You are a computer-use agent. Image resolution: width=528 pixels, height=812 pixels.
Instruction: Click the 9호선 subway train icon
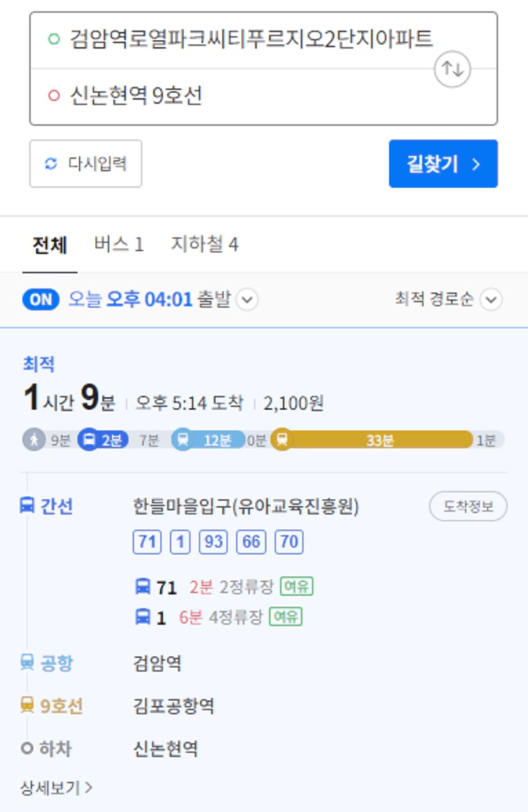27,706
